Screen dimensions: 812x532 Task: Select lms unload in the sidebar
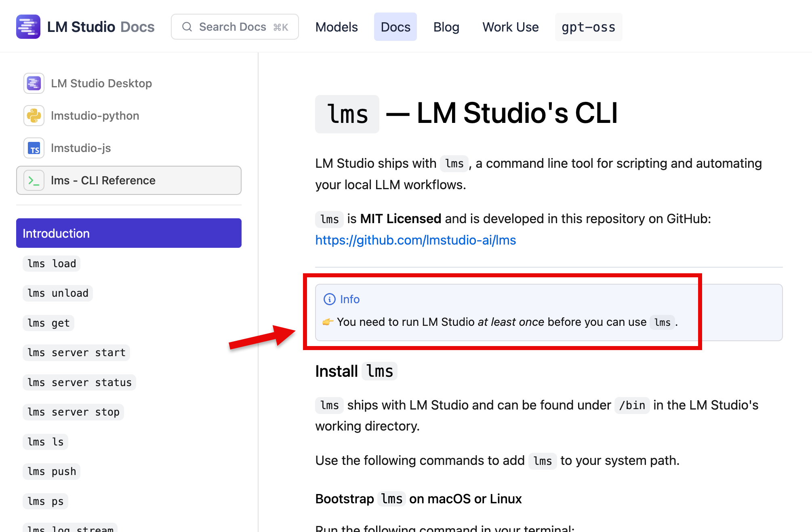pos(57,293)
